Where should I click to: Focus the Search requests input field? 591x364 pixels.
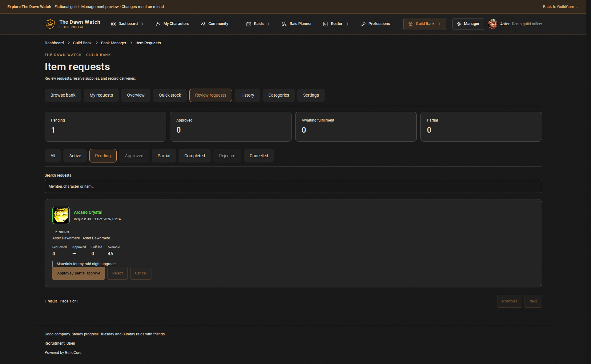293,186
